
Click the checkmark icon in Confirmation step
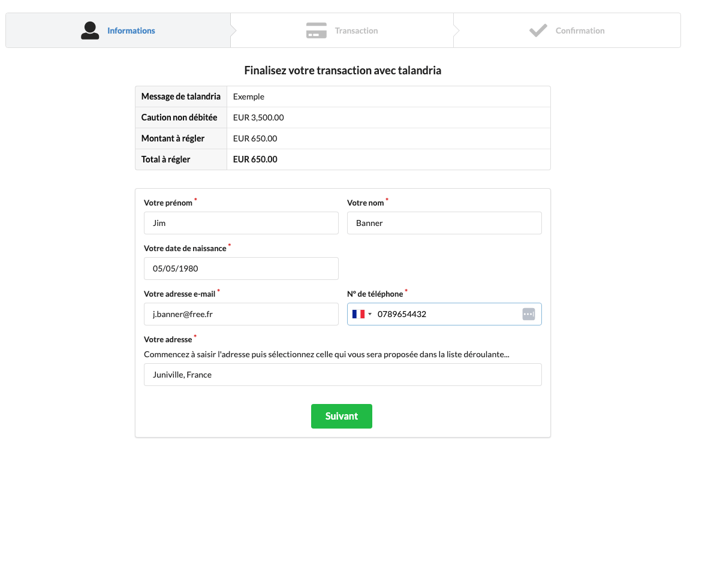click(538, 31)
